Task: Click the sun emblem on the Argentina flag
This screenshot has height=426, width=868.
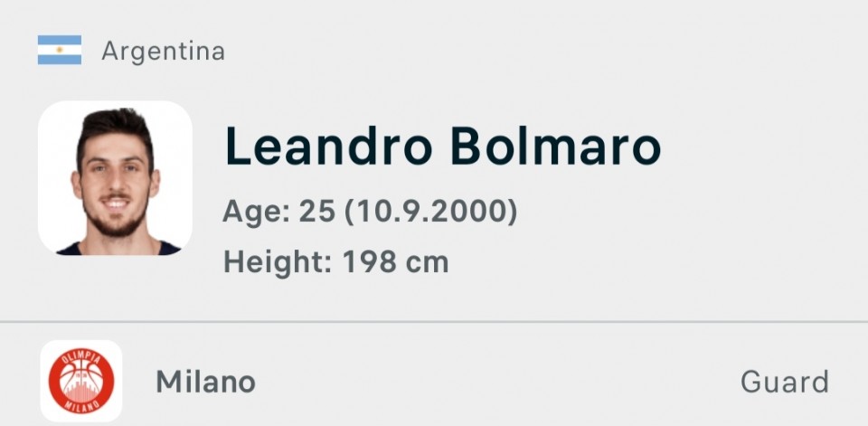Action: point(60,51)
